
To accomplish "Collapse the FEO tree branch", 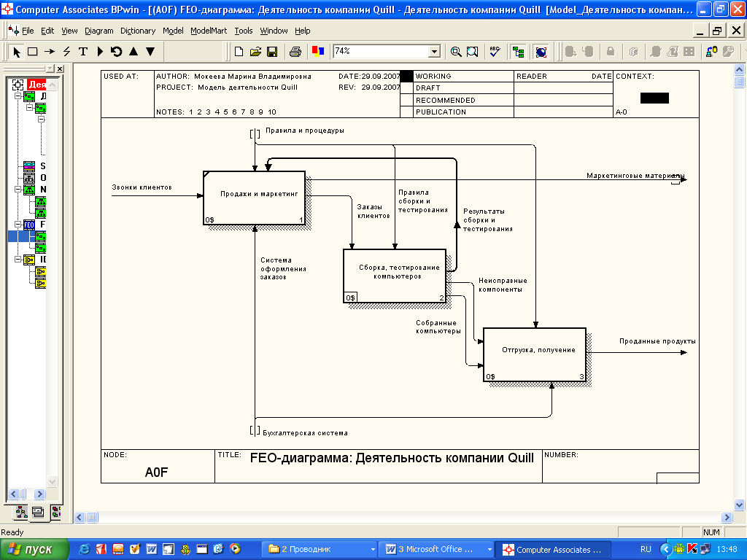I will click(18, 225).
